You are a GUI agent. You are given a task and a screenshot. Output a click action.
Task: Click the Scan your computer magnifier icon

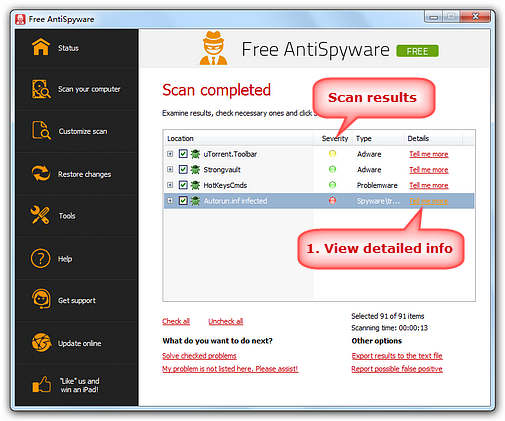41,89
